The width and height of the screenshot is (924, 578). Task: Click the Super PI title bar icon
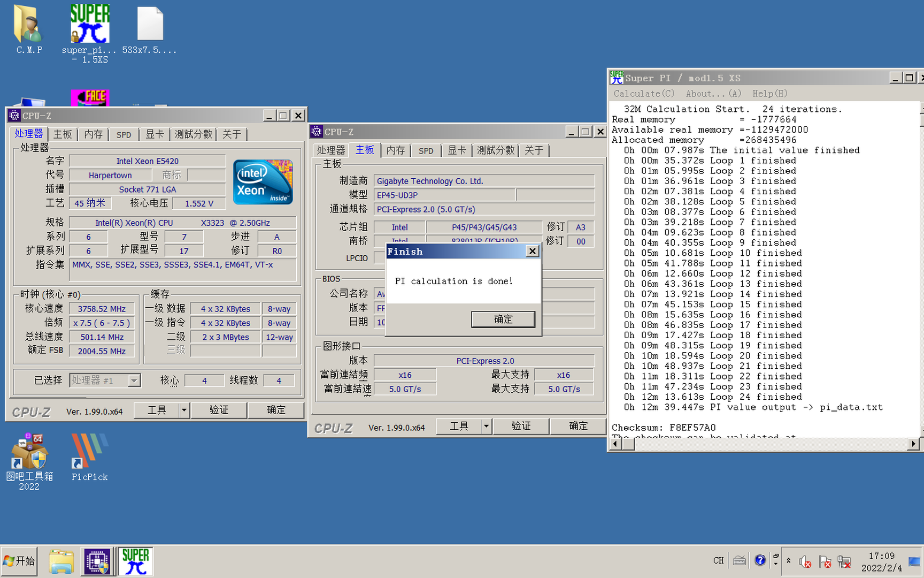point(617,78)
